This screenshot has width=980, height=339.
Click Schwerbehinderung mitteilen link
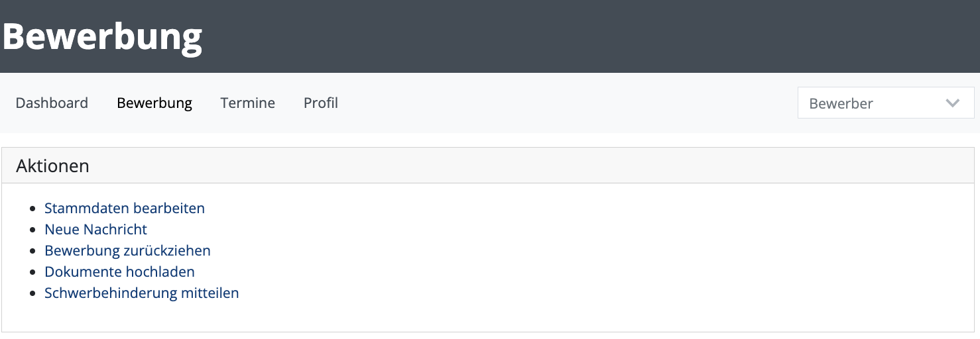click(x=141, y=293)
